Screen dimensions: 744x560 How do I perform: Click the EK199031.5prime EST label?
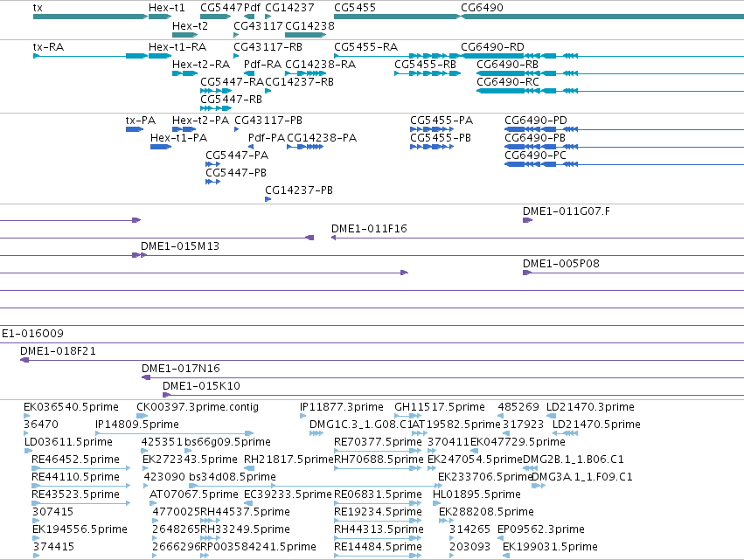[x=550, y=547]
